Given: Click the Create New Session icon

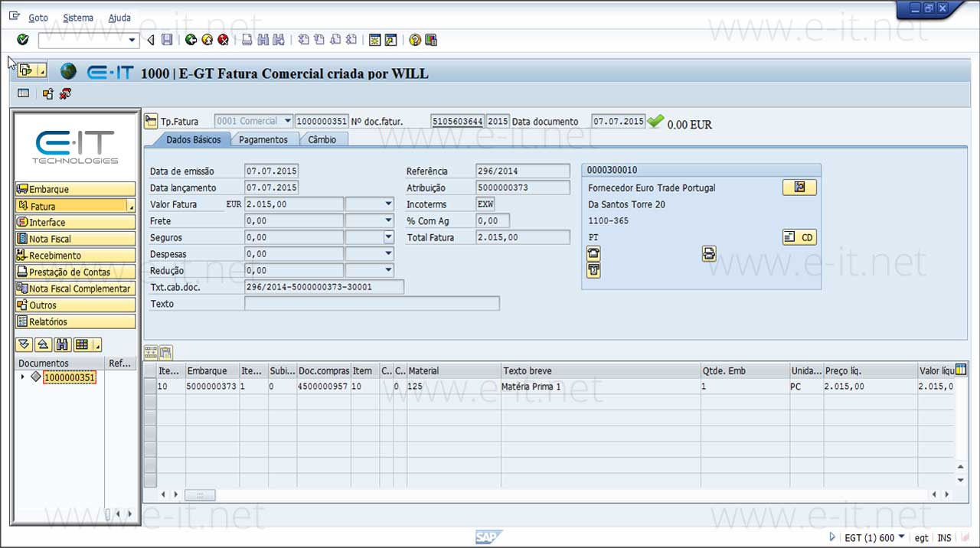Looking at the screenshot, I should pos(375,40).
